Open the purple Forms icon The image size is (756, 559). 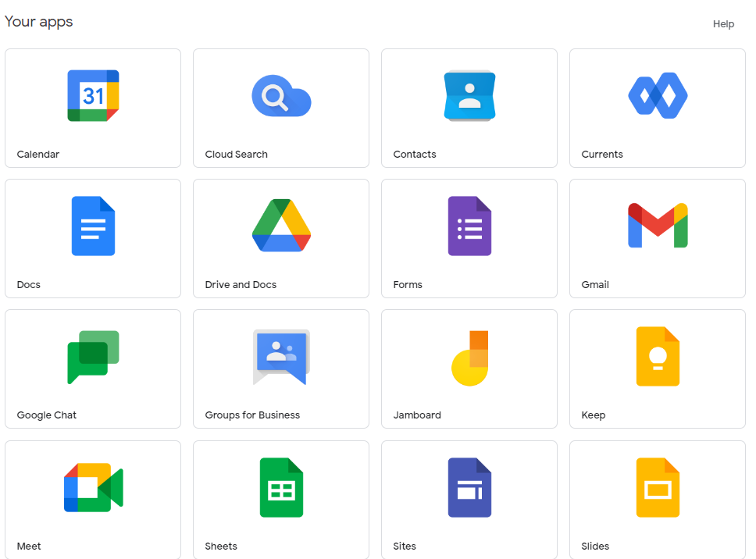pos(469,226)
